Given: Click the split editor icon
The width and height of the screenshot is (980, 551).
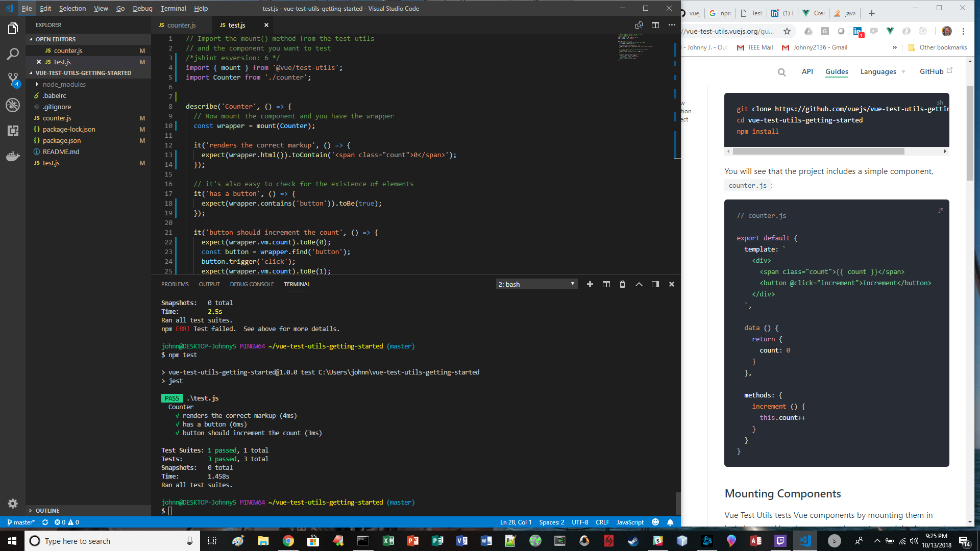Looking at the screenshot, I should click(x=655, y=25).
